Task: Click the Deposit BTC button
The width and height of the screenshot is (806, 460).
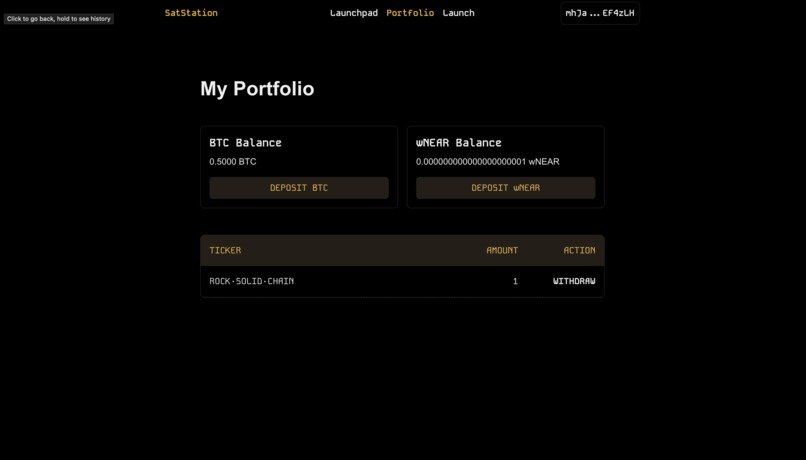Action: [x=299, y=188]
